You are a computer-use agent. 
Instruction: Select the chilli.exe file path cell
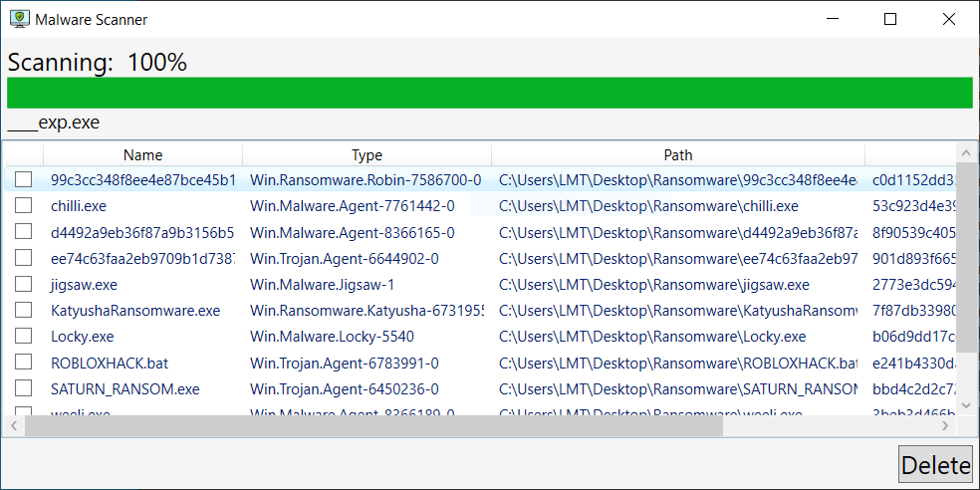[x=648, y=206]
